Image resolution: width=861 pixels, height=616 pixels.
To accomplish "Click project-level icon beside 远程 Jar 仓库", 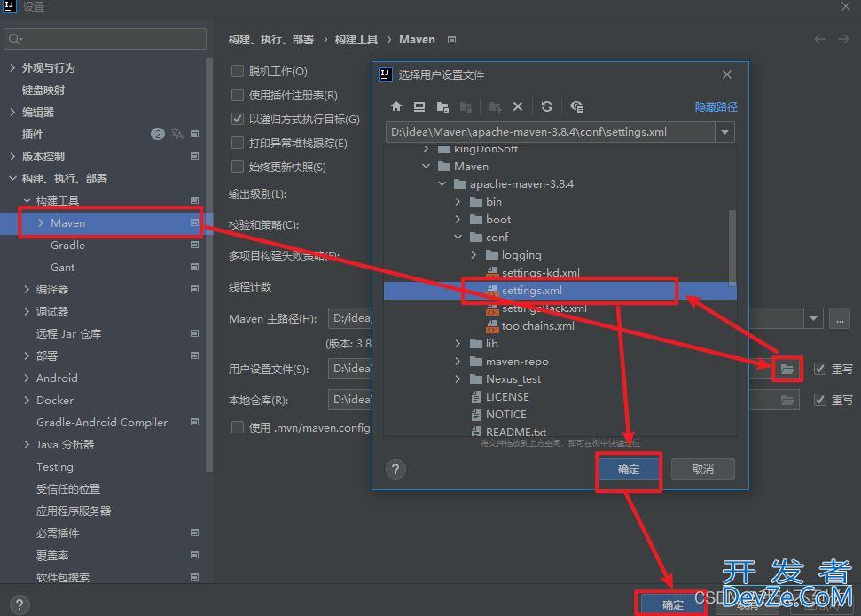I will click(x=194, y=333).
